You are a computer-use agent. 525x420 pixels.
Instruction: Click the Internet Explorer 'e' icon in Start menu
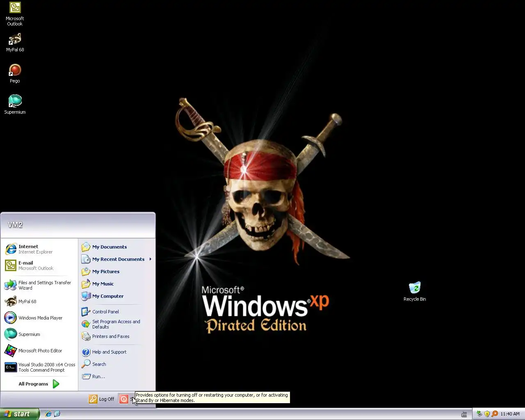click(x=11, y=249)
